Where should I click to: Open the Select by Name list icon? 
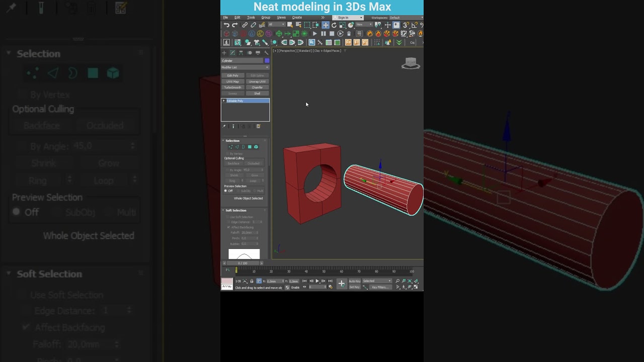tap(298, 25)
